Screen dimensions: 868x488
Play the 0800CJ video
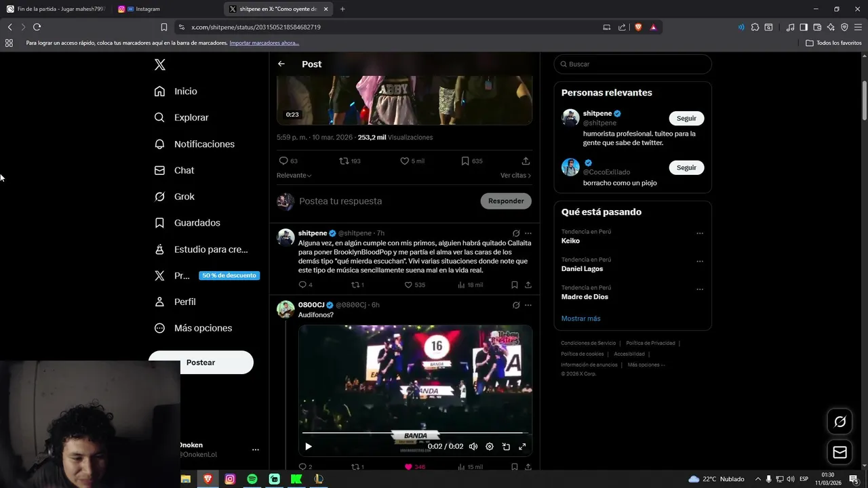pyautogui.click(x=309, y=447)
